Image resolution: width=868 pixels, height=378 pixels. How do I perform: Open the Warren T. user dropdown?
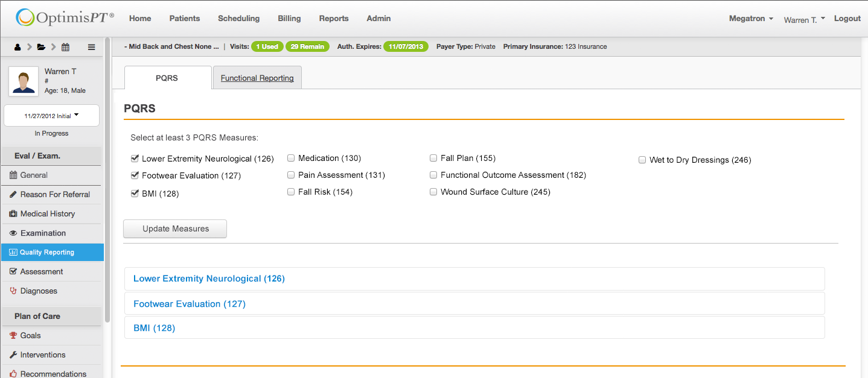click(x=804, y=20)
